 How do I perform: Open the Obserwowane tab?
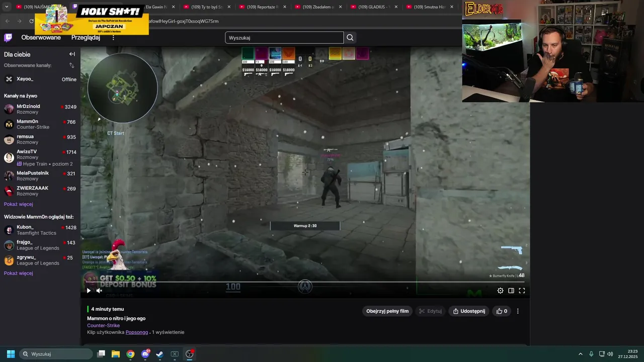click(x=41, y=38)
